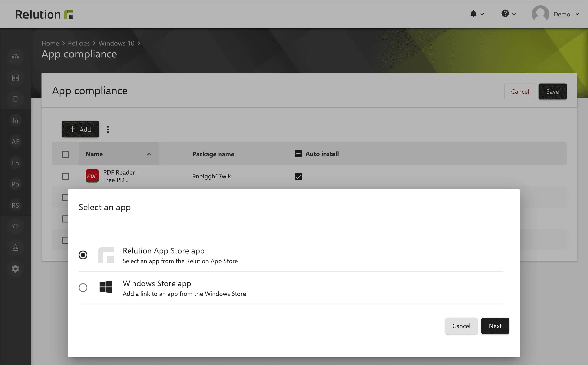Toggle the Auto install header checkbox
The width and height of the screenshot is (588, 365).
click(298, 154)
